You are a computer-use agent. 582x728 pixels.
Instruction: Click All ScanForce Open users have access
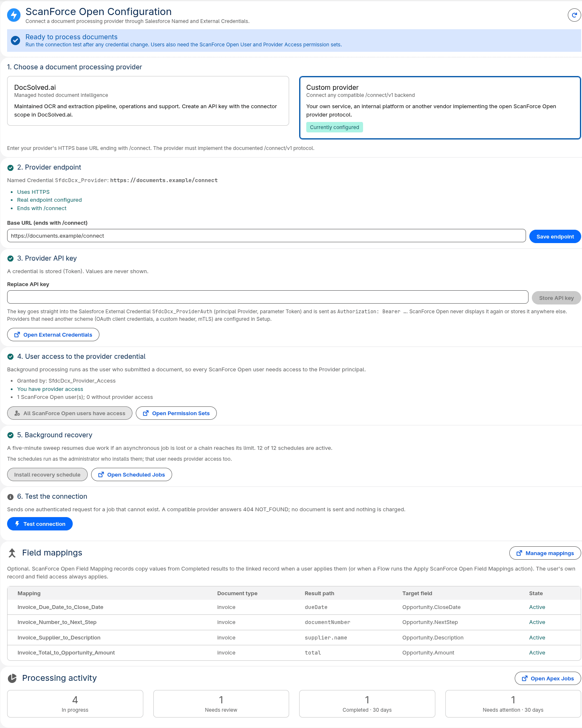pos(70,413)
